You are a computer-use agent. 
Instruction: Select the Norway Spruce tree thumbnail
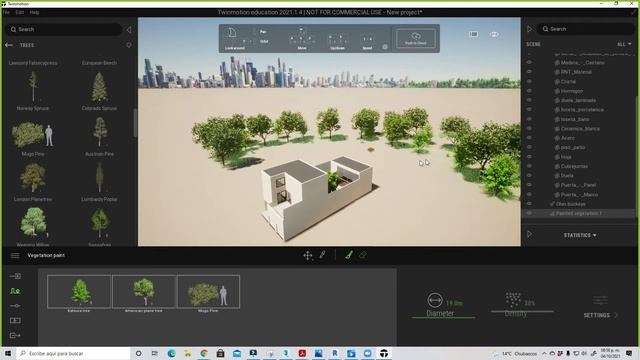pos(33,87)
